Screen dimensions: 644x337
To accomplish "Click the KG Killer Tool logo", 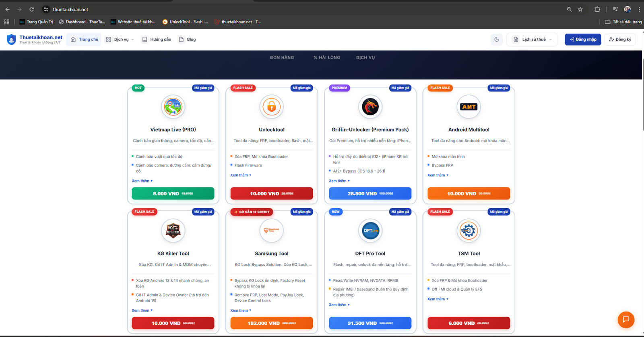I will [x=173, y=231].
